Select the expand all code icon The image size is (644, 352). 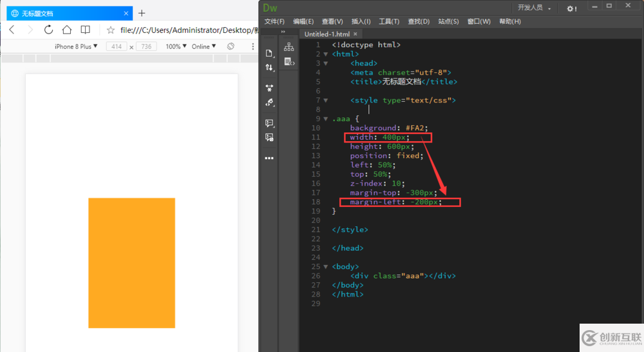(x=269, y=88)
